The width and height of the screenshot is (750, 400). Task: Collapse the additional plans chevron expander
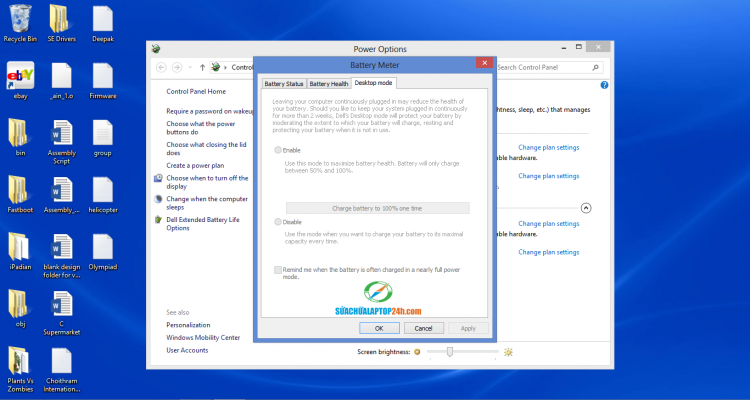(x=586, y=208)
